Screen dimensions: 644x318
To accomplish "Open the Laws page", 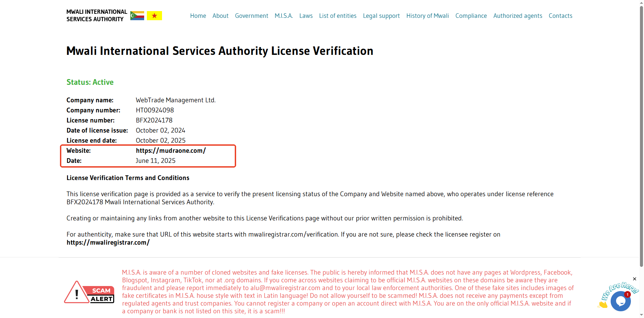I will [306, 16].
